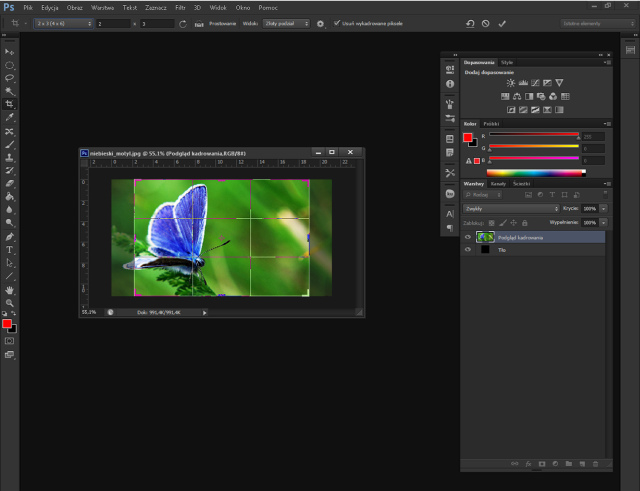Open Krycie opacity dropdown arrow

pos(603,209)
